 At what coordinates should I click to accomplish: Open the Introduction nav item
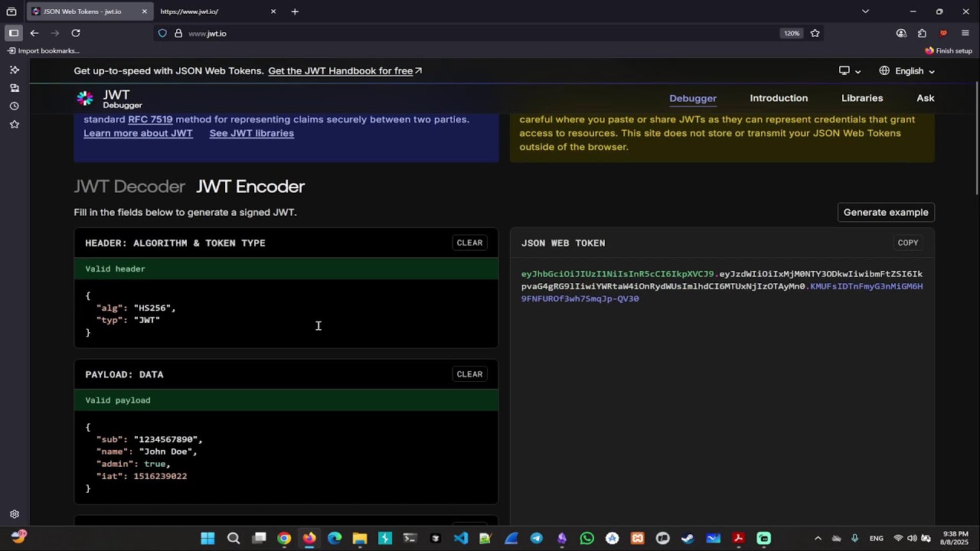pyautogui.click(x=779, y=98)
